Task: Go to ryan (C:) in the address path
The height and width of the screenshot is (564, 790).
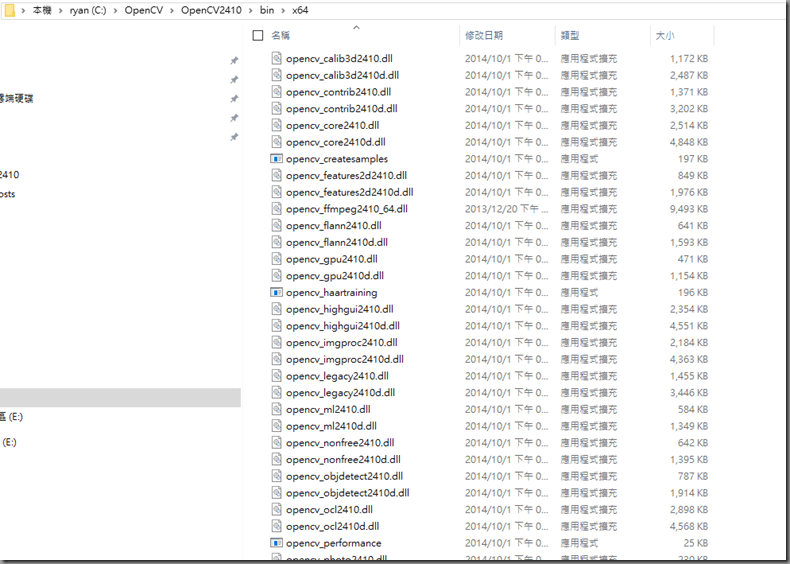Action: 88,10
